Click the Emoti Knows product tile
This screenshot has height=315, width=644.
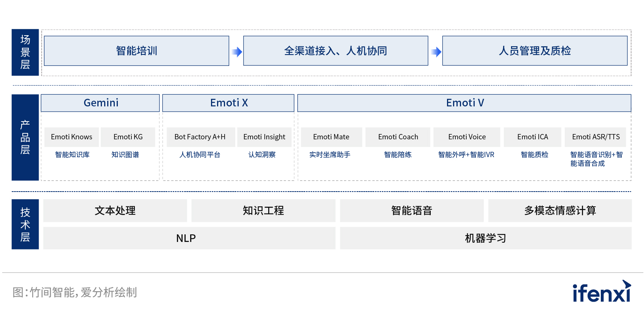click(72, 137)
